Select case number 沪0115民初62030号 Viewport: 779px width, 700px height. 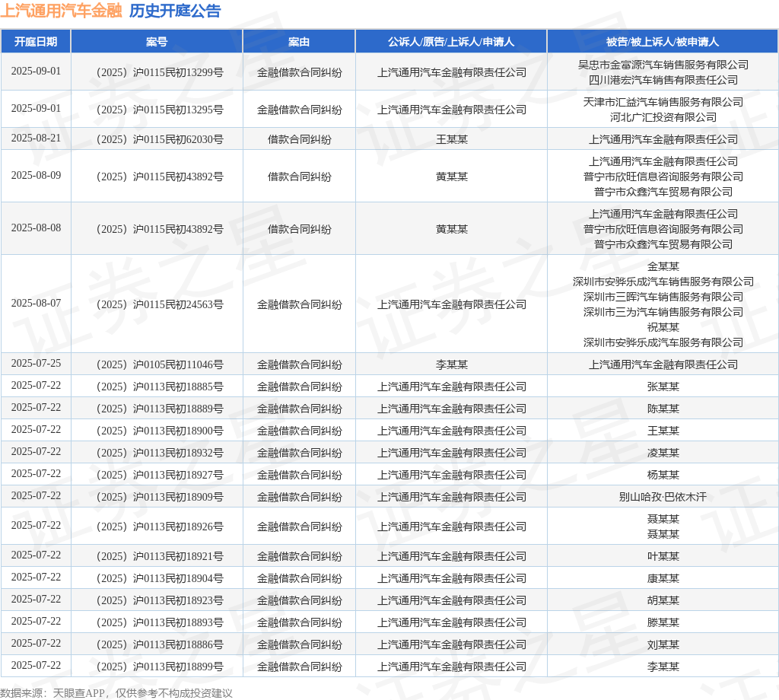click(160, 139)
